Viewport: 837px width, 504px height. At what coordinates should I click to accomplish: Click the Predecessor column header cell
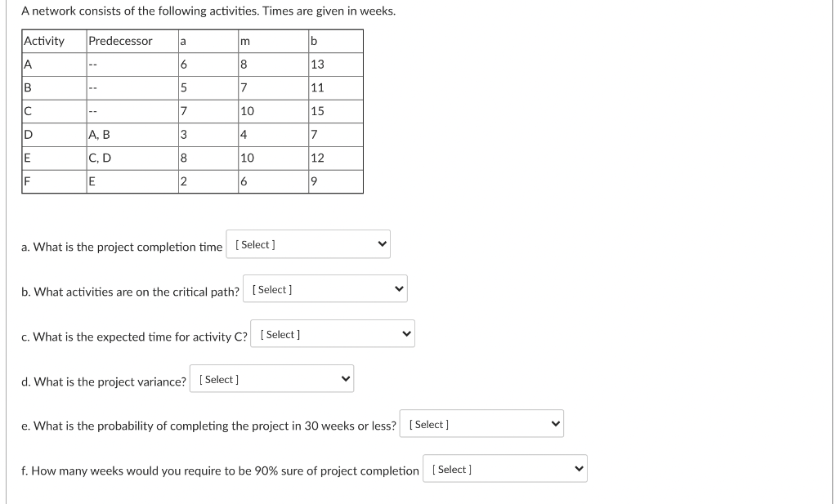[132, 41]
